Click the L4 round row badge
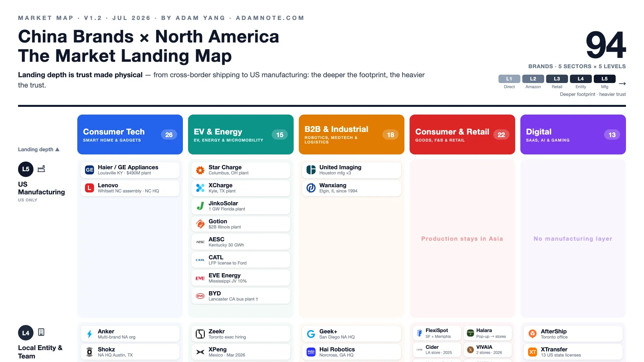 point(26,333)
